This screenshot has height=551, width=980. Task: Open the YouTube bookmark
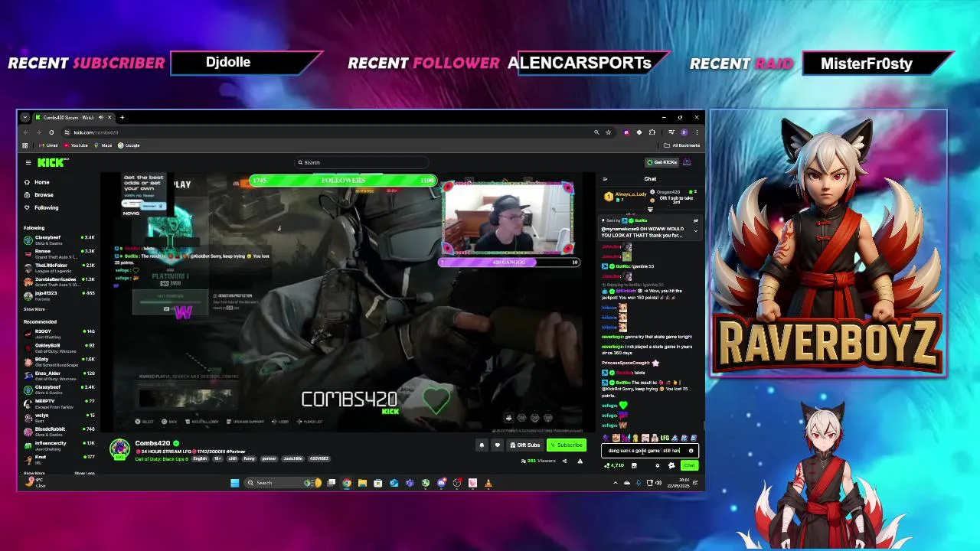pyautogui.click(x=76, y=145)
